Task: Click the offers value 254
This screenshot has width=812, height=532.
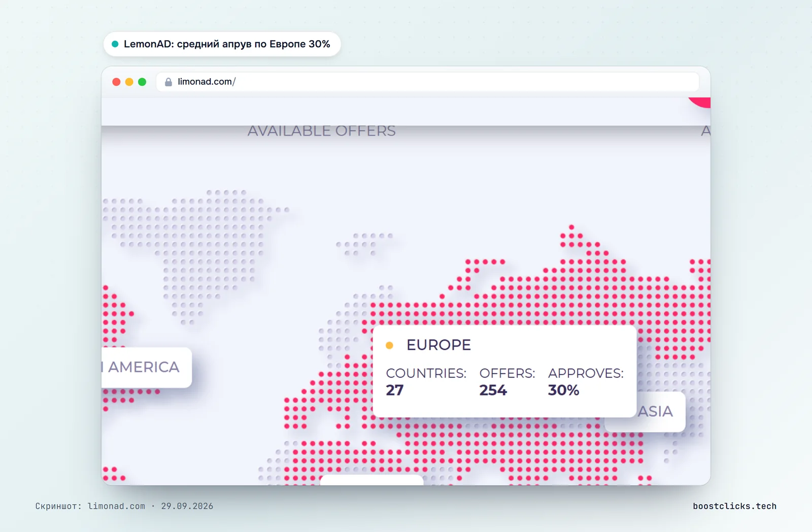Action: tap(493, 390)
